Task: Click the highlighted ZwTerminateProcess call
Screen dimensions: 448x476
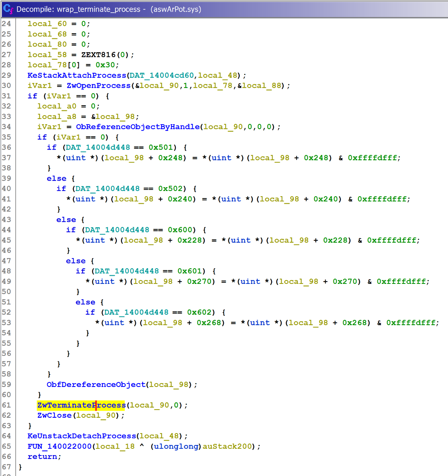Action: coord(81,405)
